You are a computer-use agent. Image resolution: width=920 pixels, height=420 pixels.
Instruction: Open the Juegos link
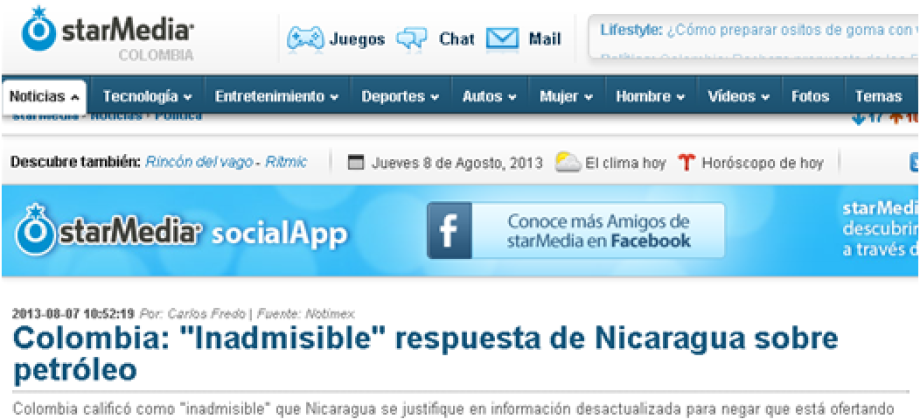pos(357,39)
